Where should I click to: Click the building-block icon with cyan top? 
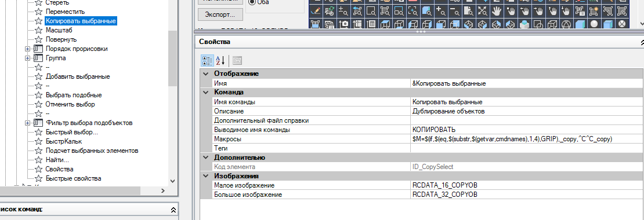coord(524,24)
